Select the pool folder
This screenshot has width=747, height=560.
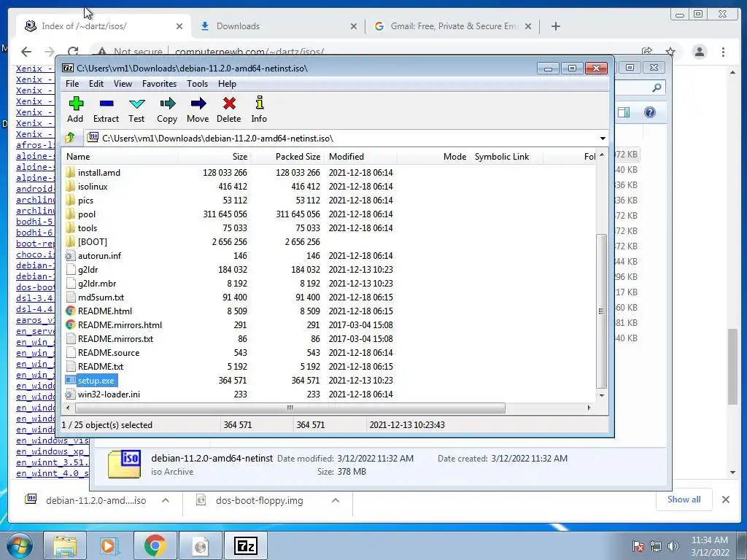[x=87, y=214]
